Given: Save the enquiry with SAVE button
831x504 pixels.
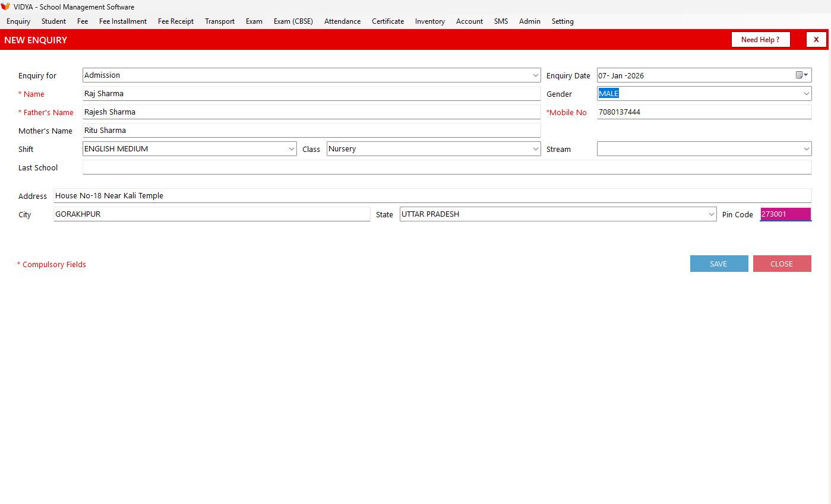Looking at the screenshot, I should [x=719, y=264].
